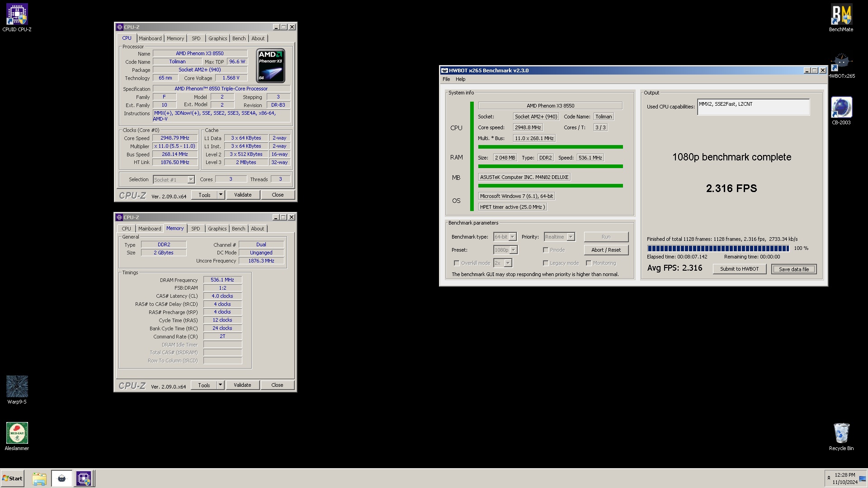The image size is (868, 488).
Task: Click the HWBOT x265 window title icon
Action: (x=444, y=70)
